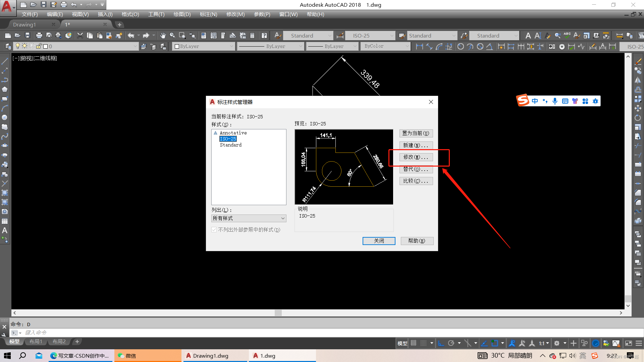Viewport: 644px width, 362px height.
Task: Open the QuickCalc calculator icon
Action: click(x=252, y=36)
